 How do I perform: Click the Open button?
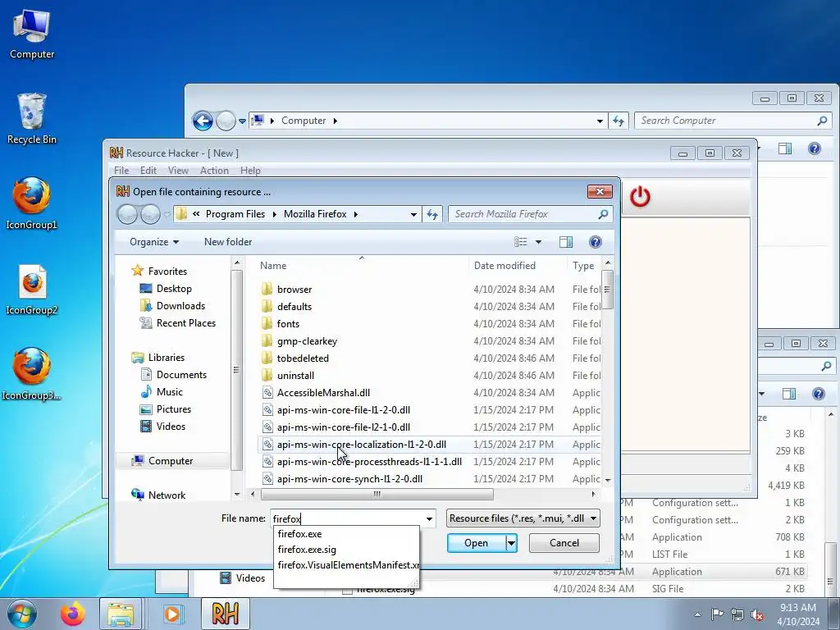[477, 543]
